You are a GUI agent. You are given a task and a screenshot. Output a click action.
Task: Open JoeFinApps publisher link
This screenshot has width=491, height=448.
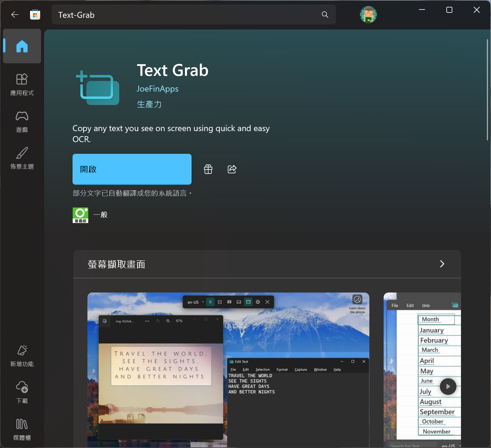coord(157,89)
